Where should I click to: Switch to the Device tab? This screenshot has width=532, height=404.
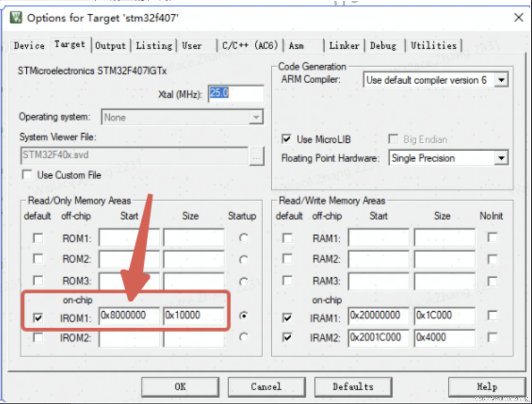(29, 45)
